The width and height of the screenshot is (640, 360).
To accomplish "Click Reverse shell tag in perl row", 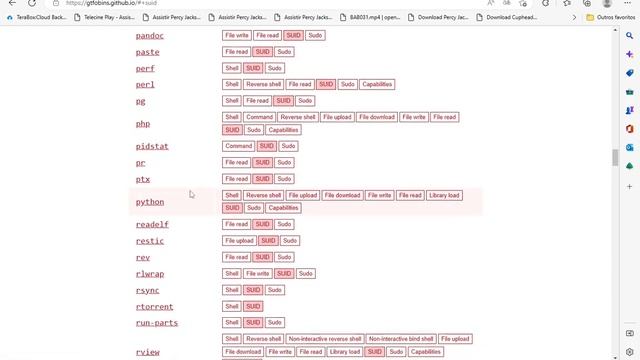I will (x=263, y=84).
